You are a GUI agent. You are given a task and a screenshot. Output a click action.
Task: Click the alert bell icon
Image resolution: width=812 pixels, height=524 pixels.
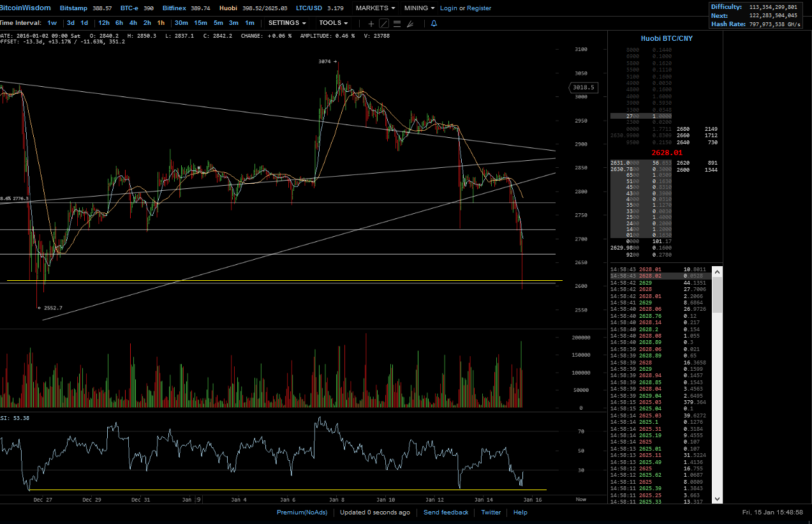coord(434,24)
